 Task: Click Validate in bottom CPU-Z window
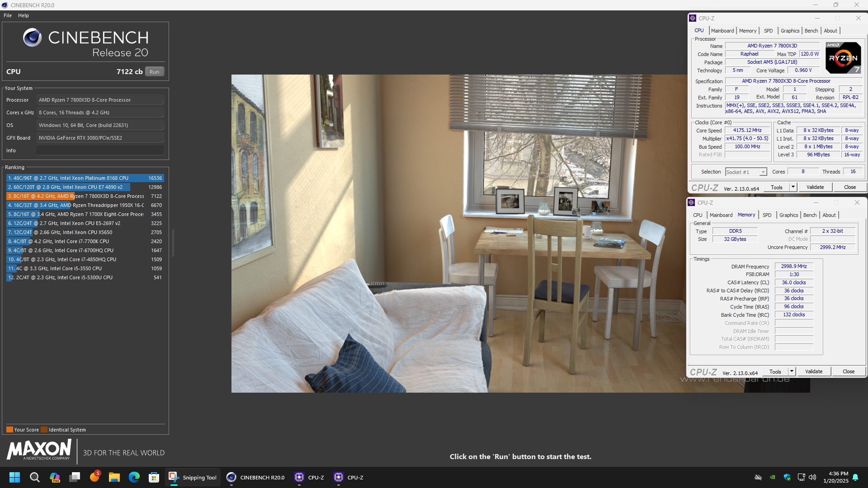coord(814,371)
